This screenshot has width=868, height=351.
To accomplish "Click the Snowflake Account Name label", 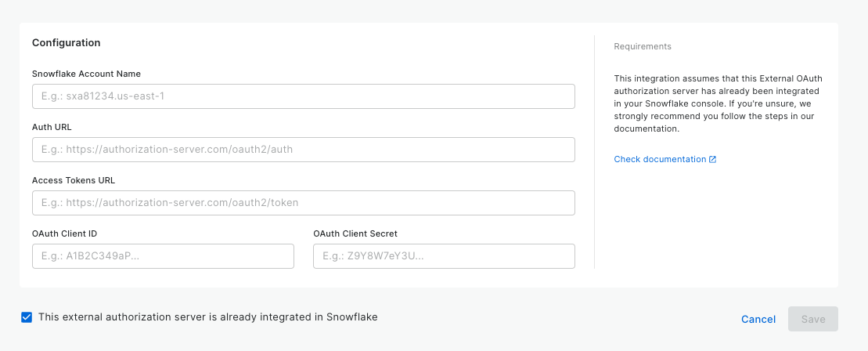I will (x=86, y=74).
